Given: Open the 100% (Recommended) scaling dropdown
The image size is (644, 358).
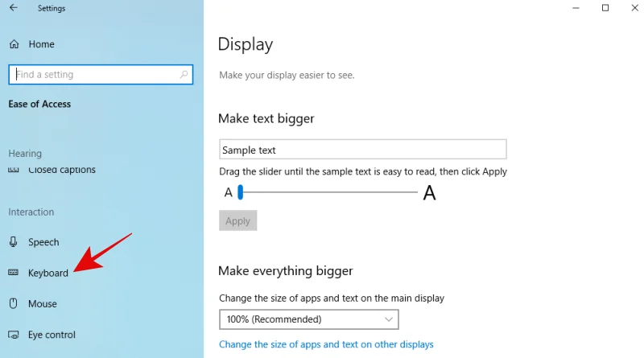Looking at the screenshot, I should click(x=308, y=319).
